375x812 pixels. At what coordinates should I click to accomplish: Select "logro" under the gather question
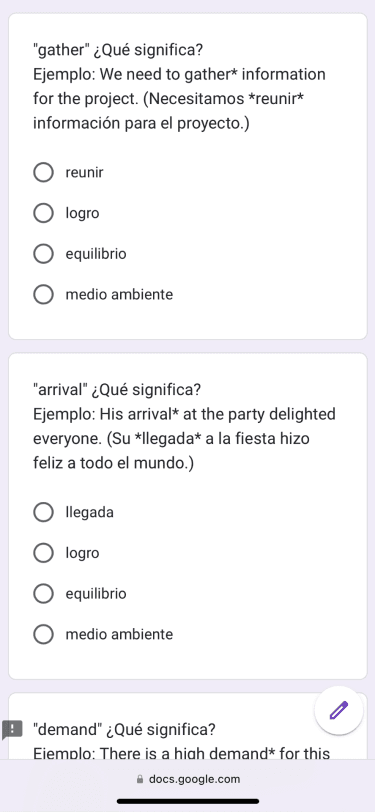tap(44, 213)
